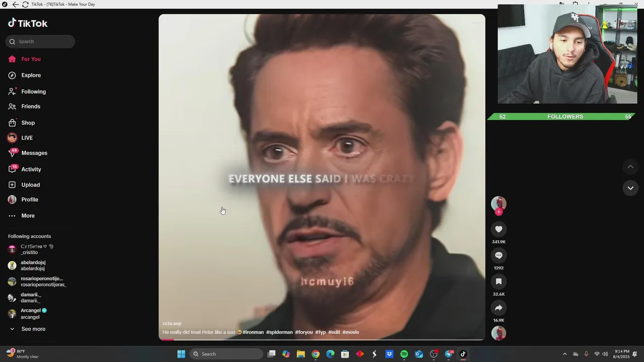Image resolution: width=644 pixels, height=362 pixels.
Task: Open Spotify from the taskbar
Action: point(404,354)
